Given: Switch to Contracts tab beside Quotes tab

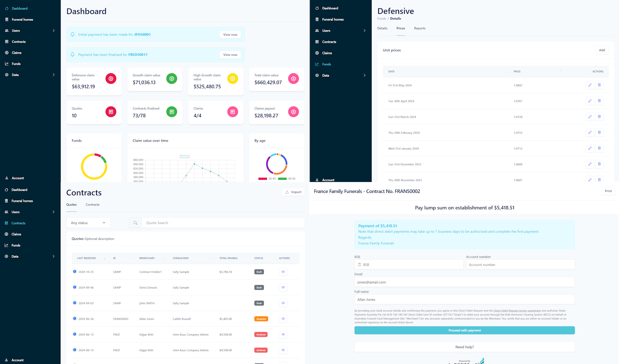Looking at the screenshot, I should click(x=92, y=205).
